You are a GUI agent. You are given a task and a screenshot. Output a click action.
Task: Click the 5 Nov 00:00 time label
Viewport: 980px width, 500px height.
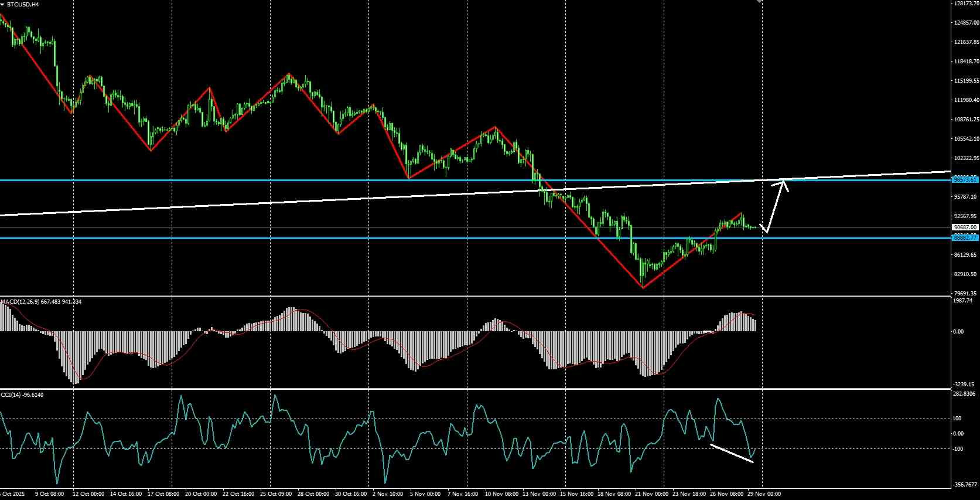pos(426,494)
